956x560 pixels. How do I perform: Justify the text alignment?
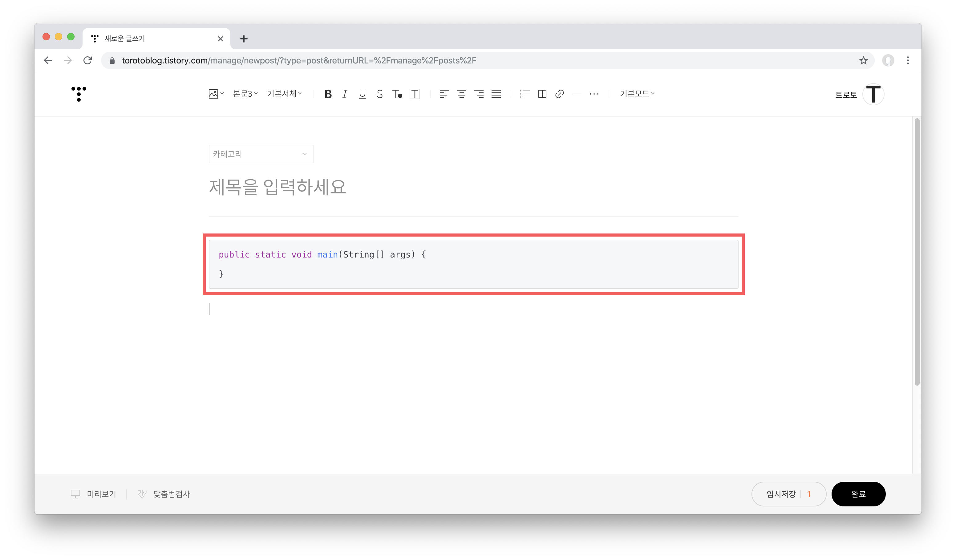496,94
